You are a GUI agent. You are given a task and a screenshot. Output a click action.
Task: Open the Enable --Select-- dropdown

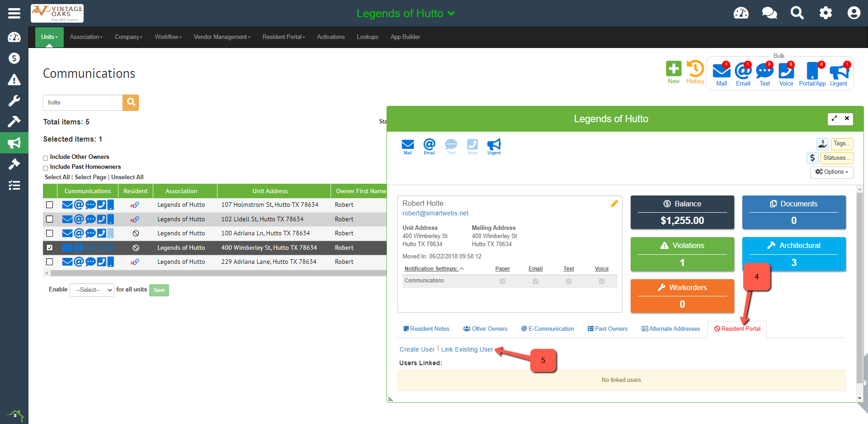92,290
